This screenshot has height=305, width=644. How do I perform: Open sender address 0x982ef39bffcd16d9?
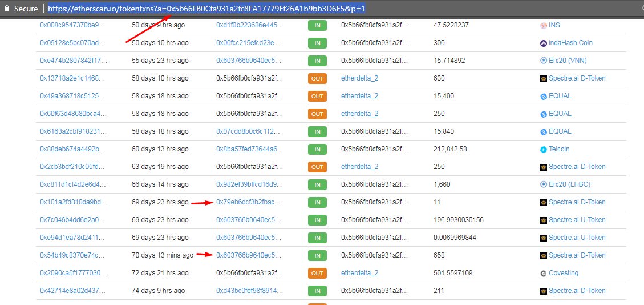tap(250, 184)
